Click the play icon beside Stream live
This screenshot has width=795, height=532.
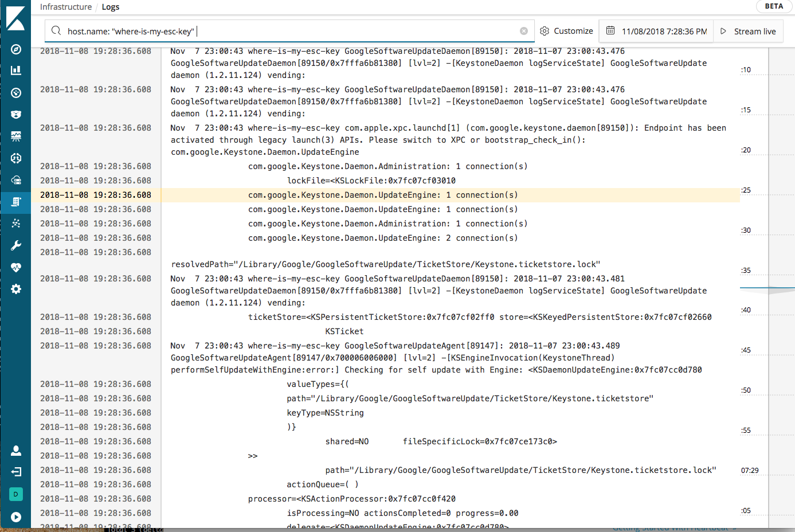tap(723, 31)
